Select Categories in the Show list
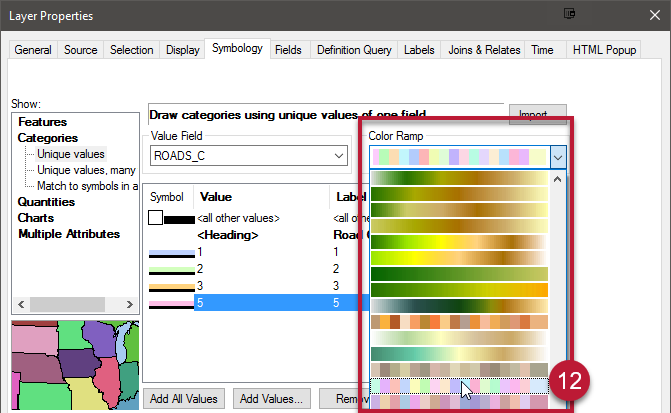Image resolution: width=671 pixels, height=413 pixels. [x=48, y=138]
